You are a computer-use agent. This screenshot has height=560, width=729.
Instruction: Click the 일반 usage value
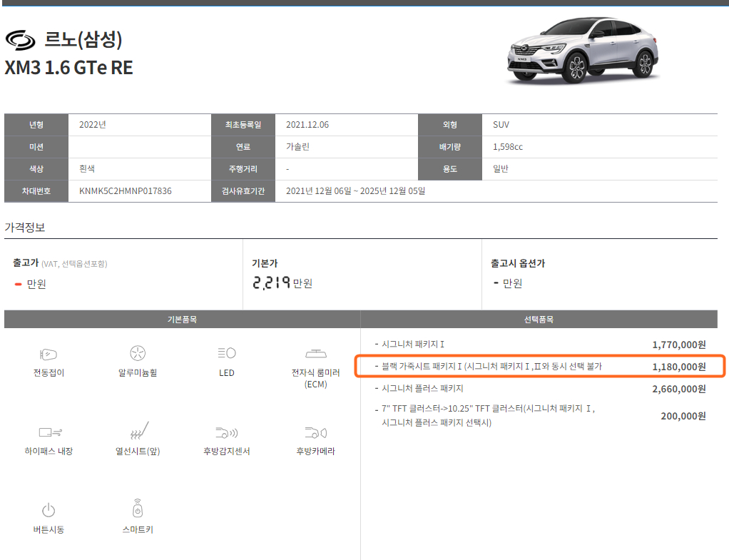501,169
